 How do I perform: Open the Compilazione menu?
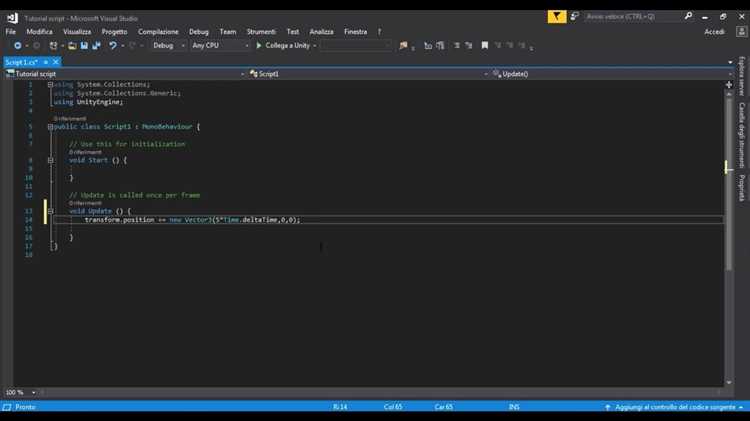tap(158, 32)
